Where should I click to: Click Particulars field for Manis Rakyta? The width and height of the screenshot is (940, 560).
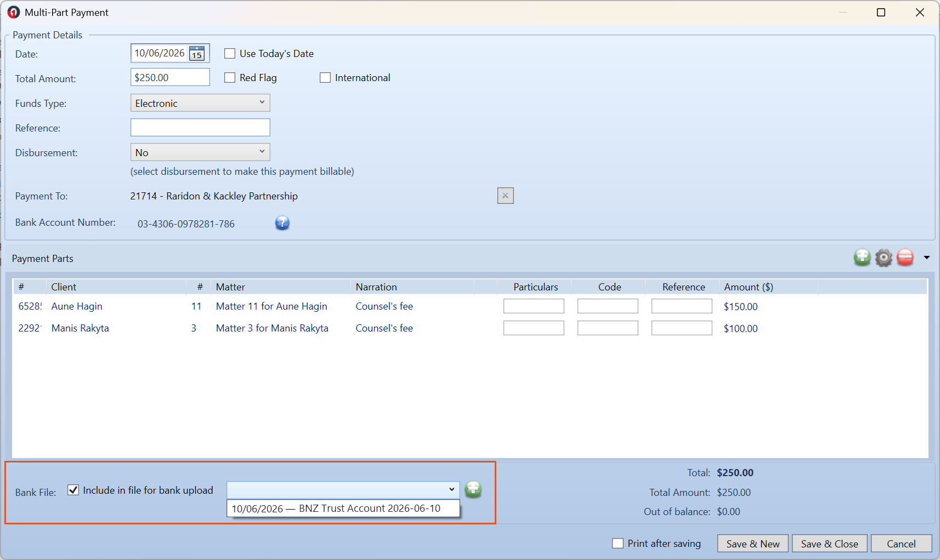[x=534, y=328]
